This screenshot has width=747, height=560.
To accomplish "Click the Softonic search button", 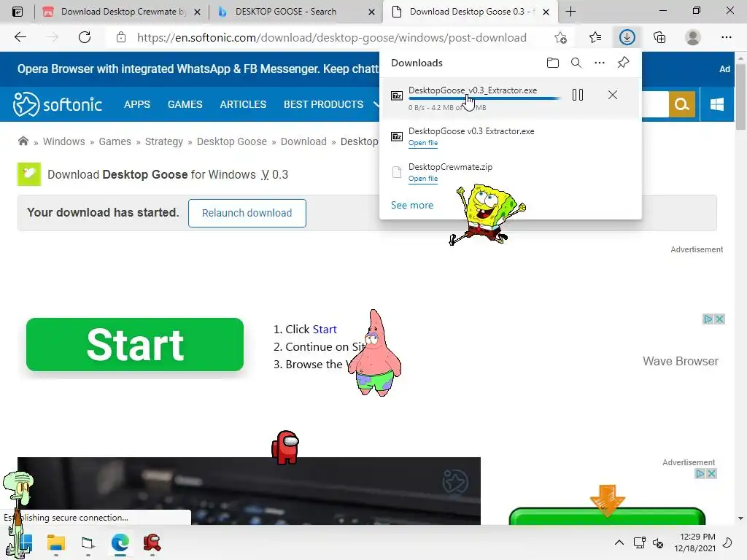I will [x=682, y=104].
